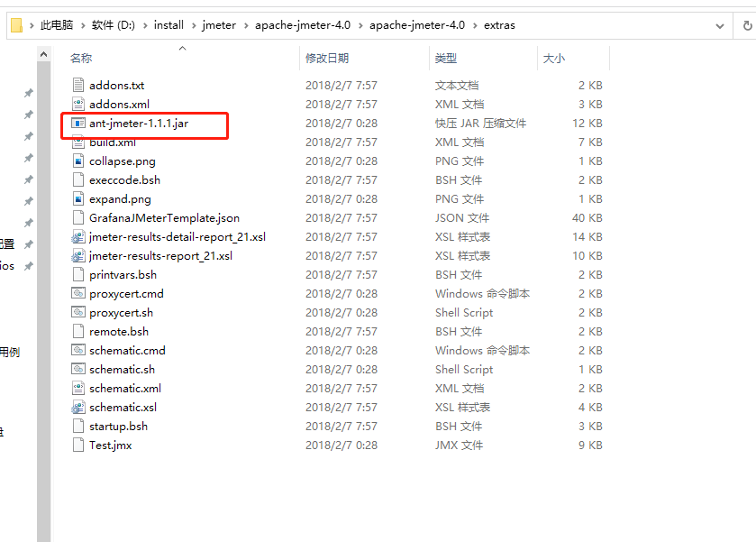Click the jmeter-results-report_21.xsl file icon

pos(78,255)
